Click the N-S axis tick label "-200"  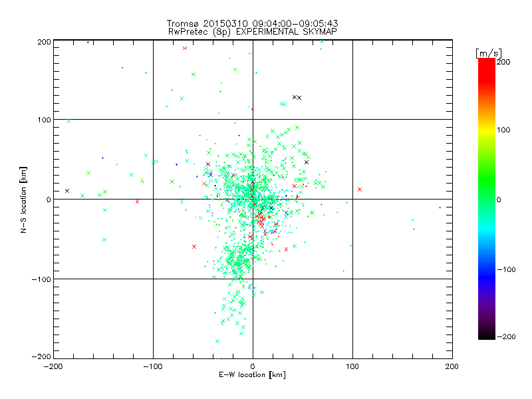[41, 356]
